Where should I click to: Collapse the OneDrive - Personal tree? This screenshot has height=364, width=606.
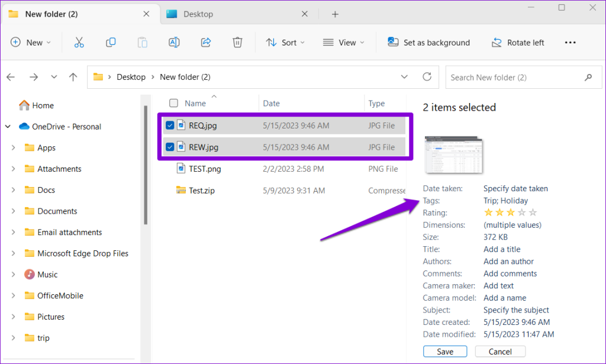[x=8, y=126]
